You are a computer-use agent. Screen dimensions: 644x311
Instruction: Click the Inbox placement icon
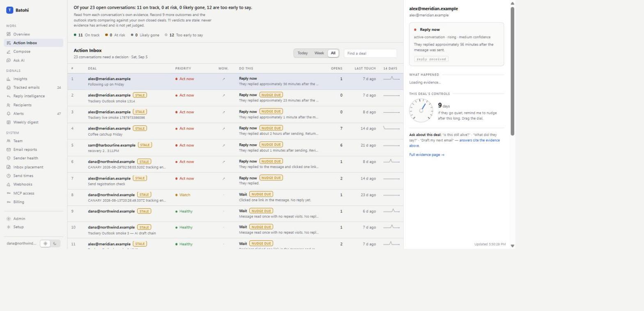(x=9, y=167)
